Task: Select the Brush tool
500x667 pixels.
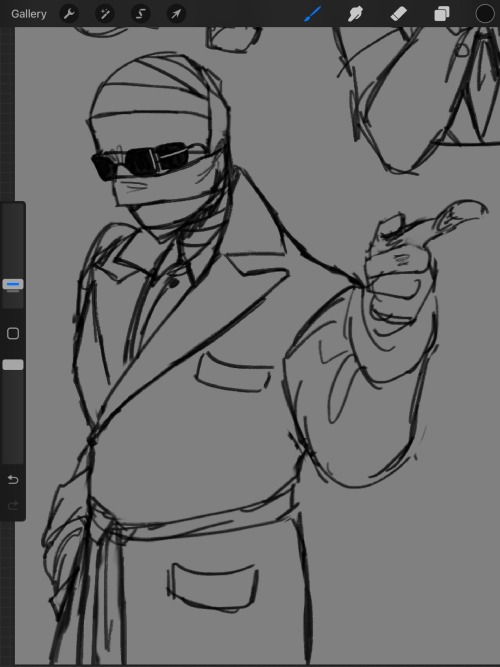Action: [x=313, y=14]
